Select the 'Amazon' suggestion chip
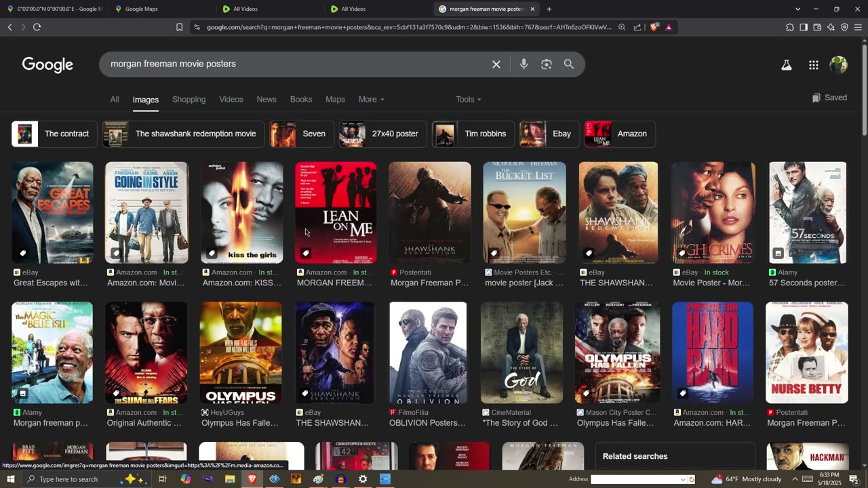 pyautogui.click(x=620, y=134)
